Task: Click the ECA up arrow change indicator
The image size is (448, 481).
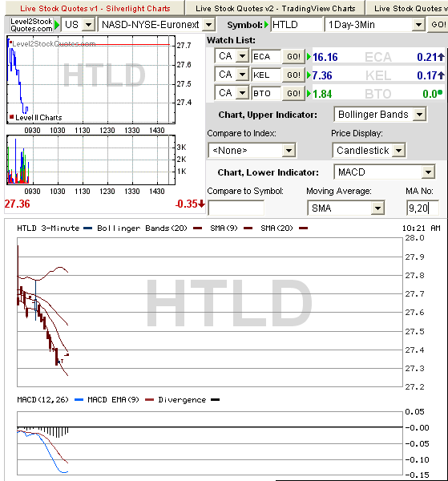Action: [x=441, y=57]
